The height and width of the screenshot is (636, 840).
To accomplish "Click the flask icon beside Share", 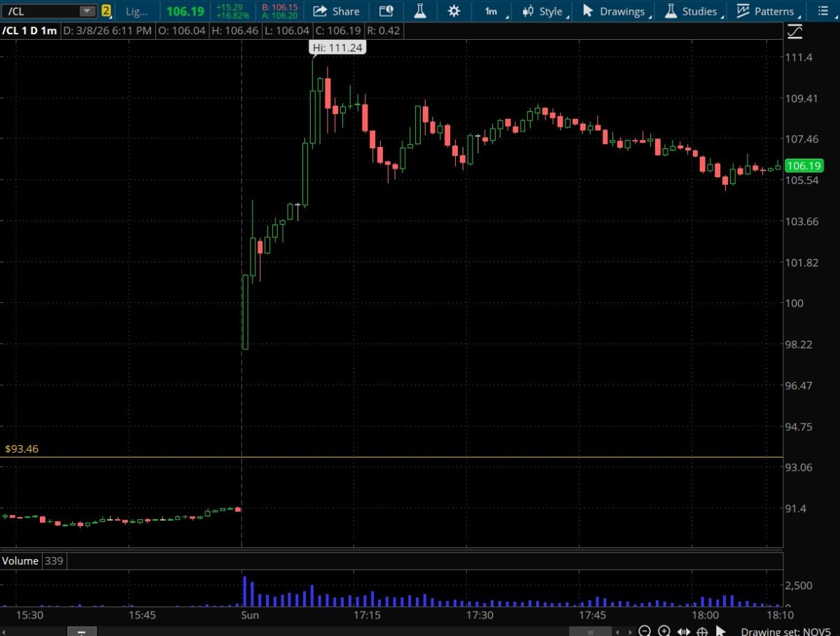I will tap(420, 11).
